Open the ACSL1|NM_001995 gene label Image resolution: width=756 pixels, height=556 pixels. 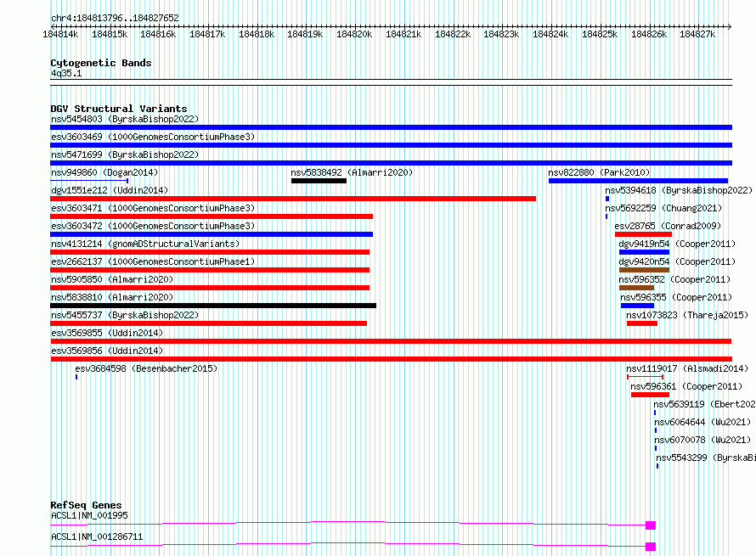(x=89, y=515)
